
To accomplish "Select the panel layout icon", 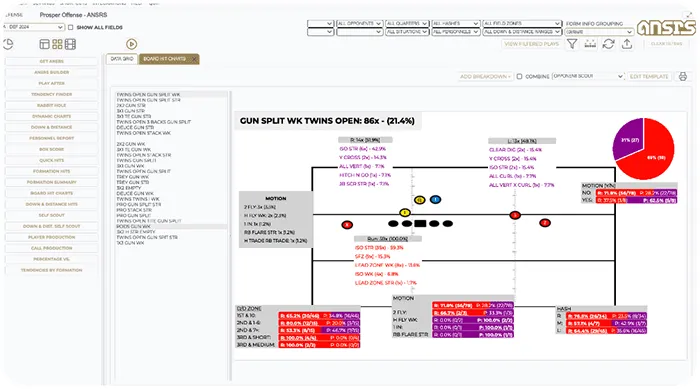I will coord(44,44).
